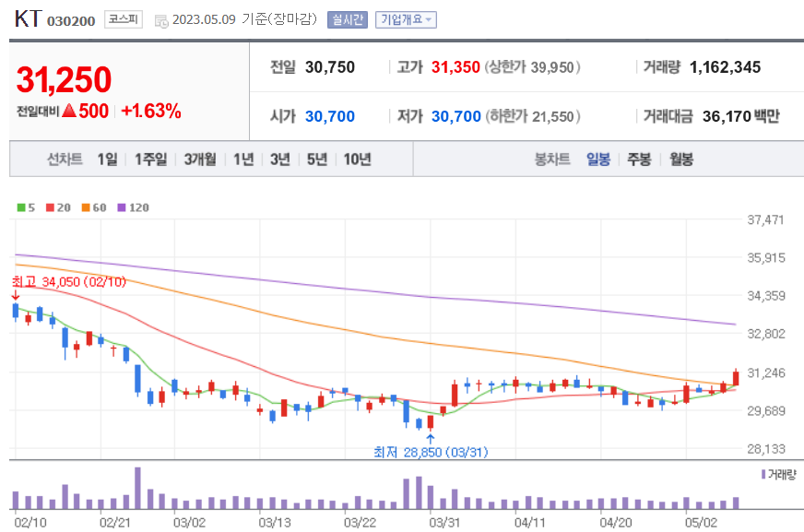
Task: Select the 1년 line chart tab
Action: 243,160
